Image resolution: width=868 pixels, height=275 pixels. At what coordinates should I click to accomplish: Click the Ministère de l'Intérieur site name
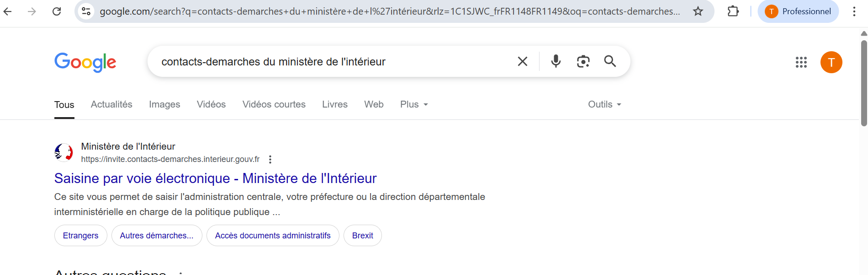coord(128,146)
